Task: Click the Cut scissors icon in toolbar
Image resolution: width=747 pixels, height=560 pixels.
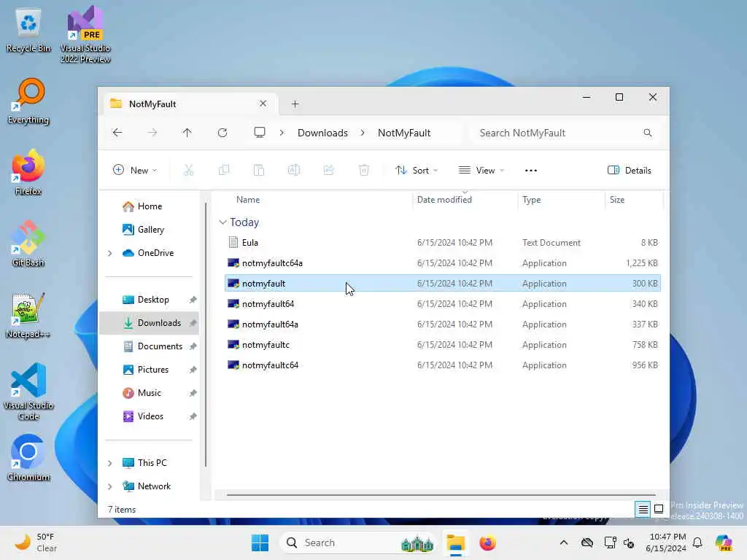Action: click(189, 170)
